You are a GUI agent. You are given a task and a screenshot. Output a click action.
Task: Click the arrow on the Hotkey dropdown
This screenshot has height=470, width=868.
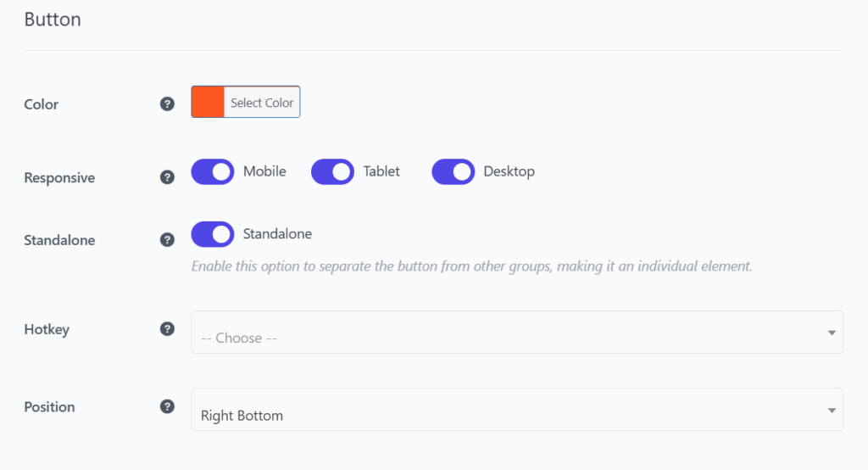click(832, 333)
